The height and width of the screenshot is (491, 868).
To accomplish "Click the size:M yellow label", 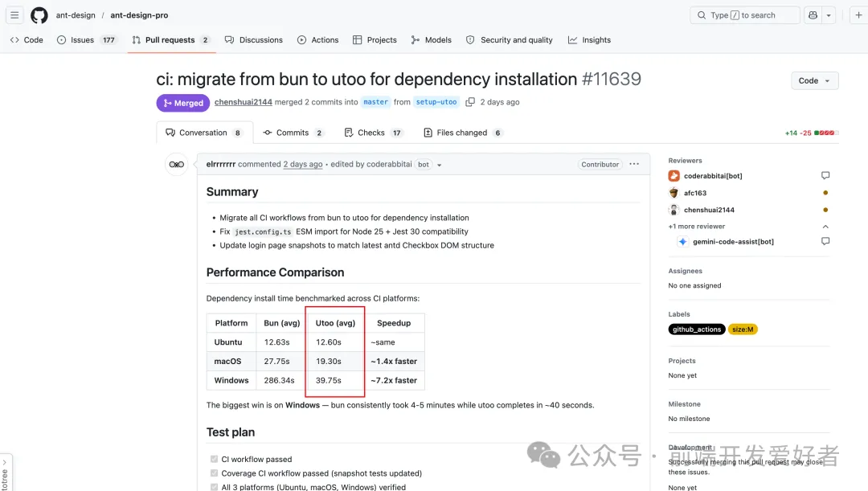I will [x=743, y=329].
